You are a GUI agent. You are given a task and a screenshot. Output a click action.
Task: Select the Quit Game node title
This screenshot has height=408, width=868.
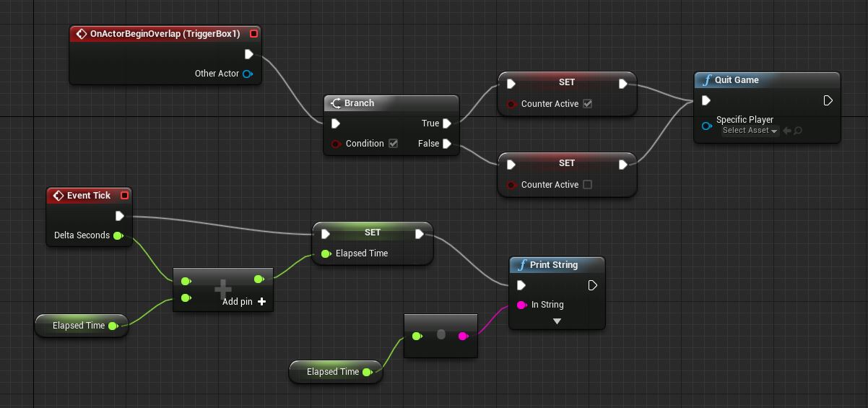pyautogui.click(x=737, y=80)
